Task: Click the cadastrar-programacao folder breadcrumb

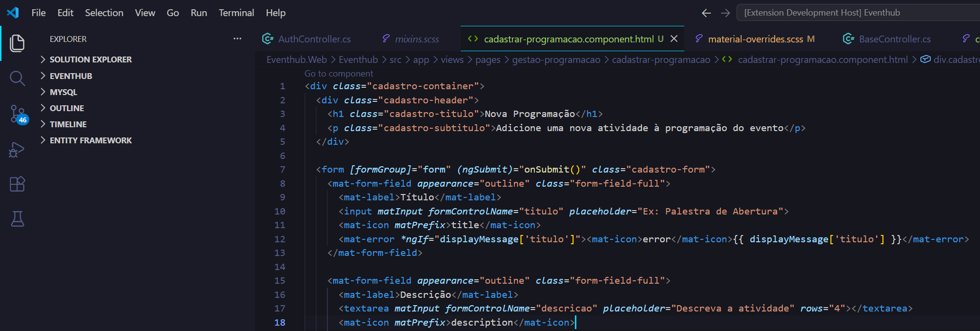Action: [x=661, y=59]
